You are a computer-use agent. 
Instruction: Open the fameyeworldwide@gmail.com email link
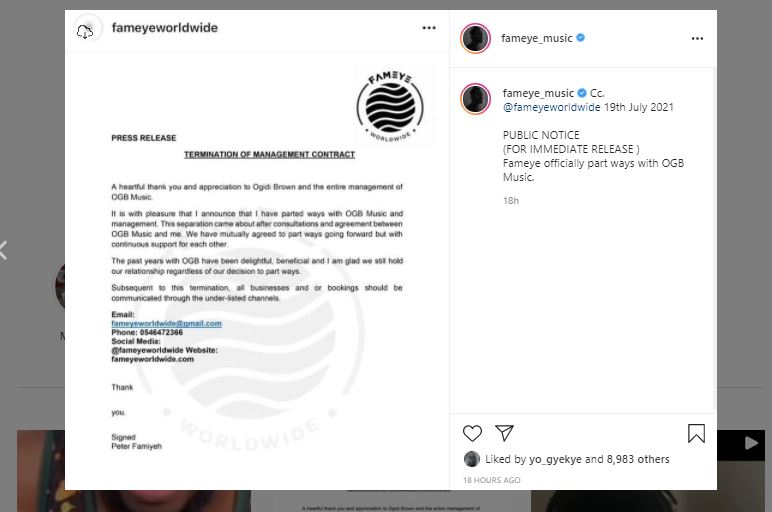click(166, 323)
